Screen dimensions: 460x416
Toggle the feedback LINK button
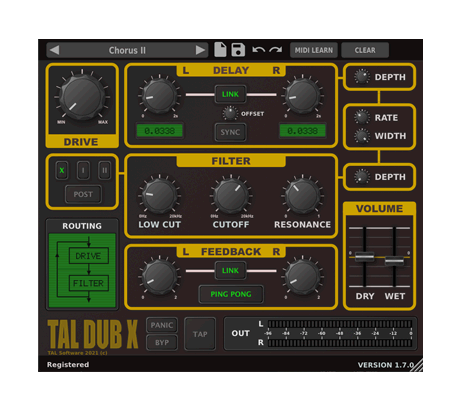click(x=230, y=270)
